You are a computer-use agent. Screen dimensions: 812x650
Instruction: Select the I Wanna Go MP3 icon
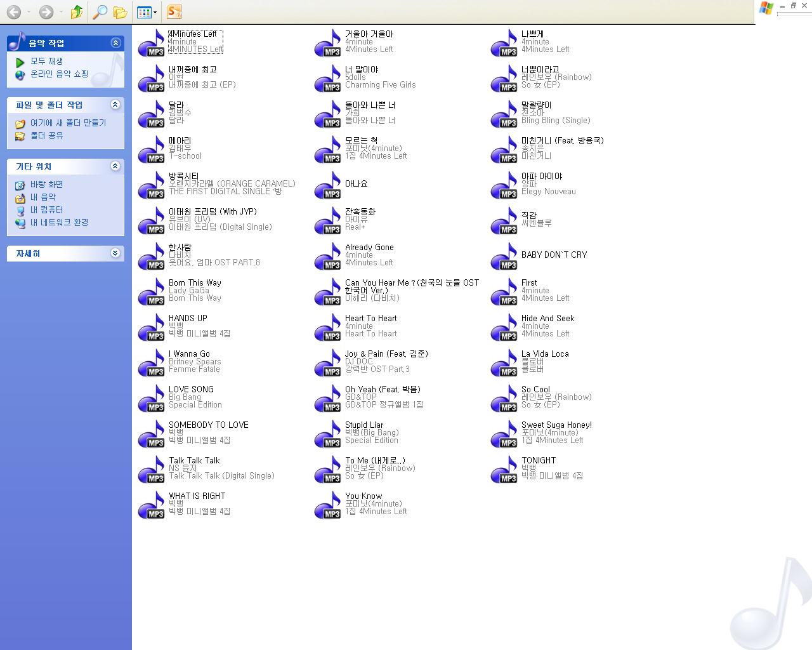click(152, 362)
